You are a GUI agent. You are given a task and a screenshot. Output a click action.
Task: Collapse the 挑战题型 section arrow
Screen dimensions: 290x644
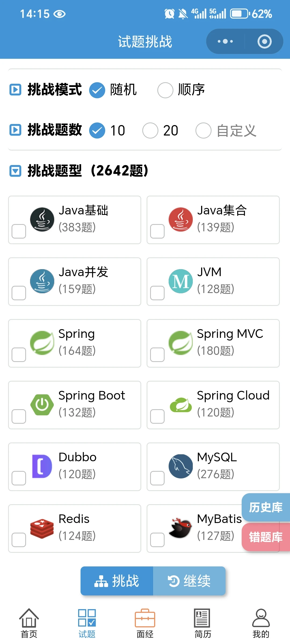[x=15, y=171]
